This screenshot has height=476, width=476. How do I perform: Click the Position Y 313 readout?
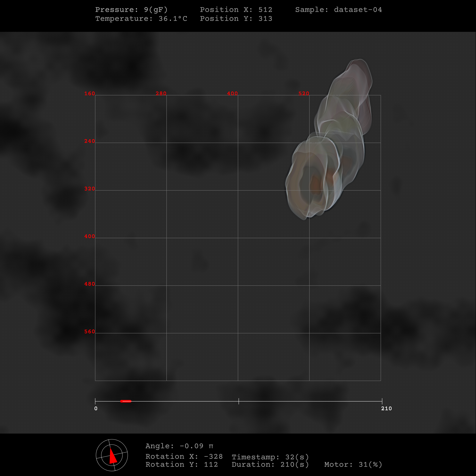coord(236,18)
